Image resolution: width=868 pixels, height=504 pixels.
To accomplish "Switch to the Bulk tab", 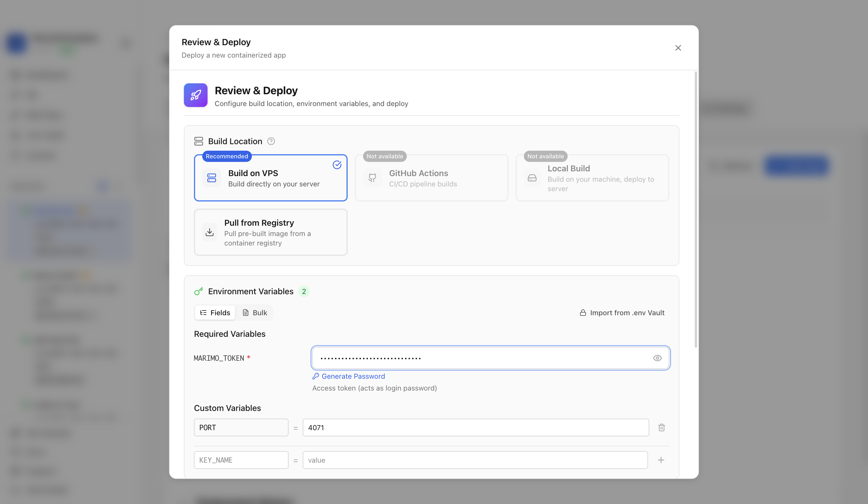I will tap(255, 313).
